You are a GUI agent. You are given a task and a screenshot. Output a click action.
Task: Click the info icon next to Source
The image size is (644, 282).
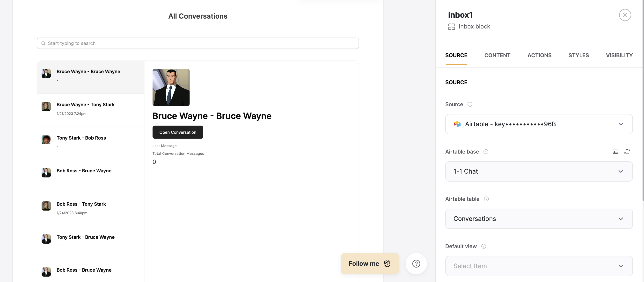tap(470, 104)
